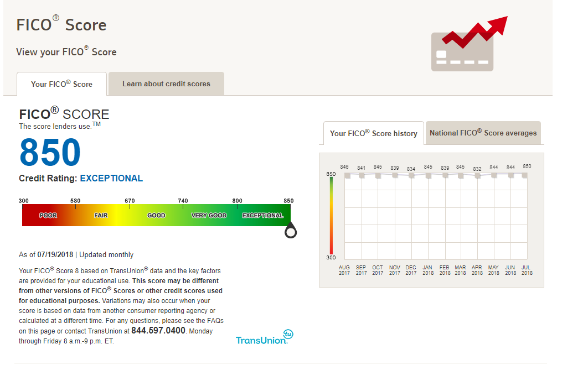
Task: Click the VERY GOOD segment of score bar
Action: [x=209, y=215]
